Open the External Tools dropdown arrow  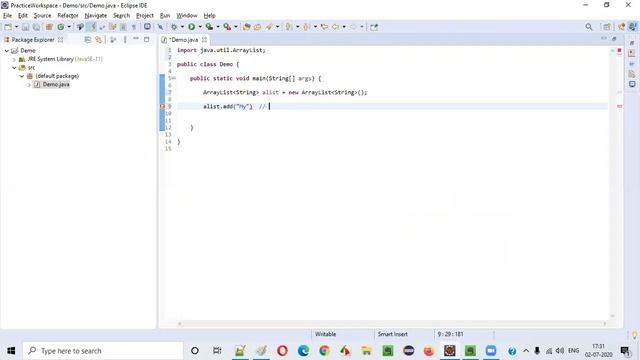[x=236, y=27]
